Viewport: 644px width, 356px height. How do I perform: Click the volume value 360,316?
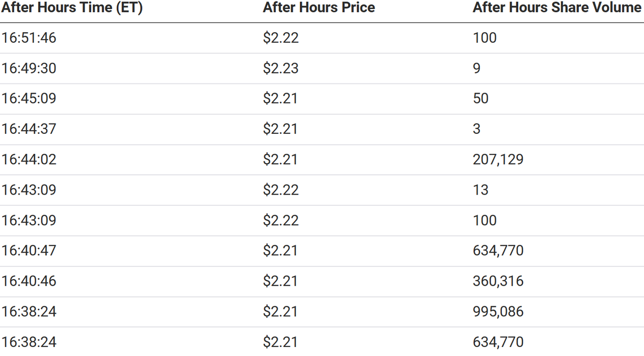coord(498,281)
